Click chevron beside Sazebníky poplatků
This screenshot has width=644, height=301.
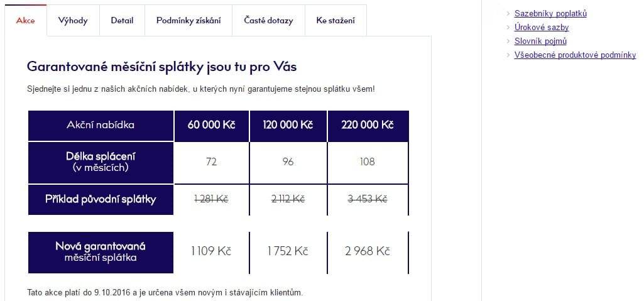pyautogui.click(x=509, y=14)
